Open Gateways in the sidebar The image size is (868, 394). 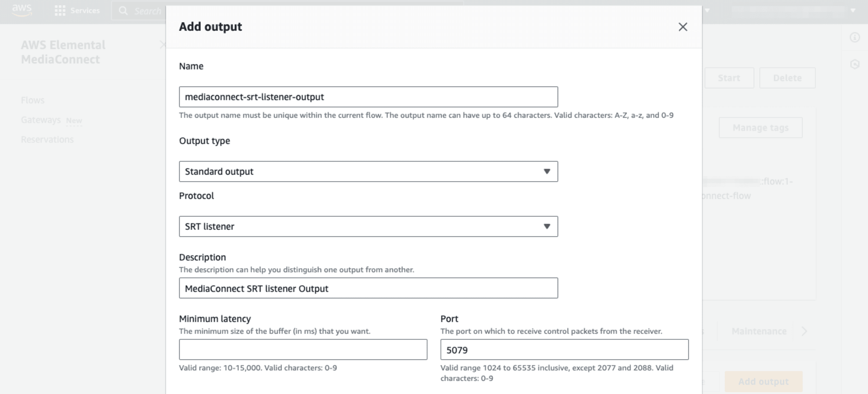pos(41,120)
